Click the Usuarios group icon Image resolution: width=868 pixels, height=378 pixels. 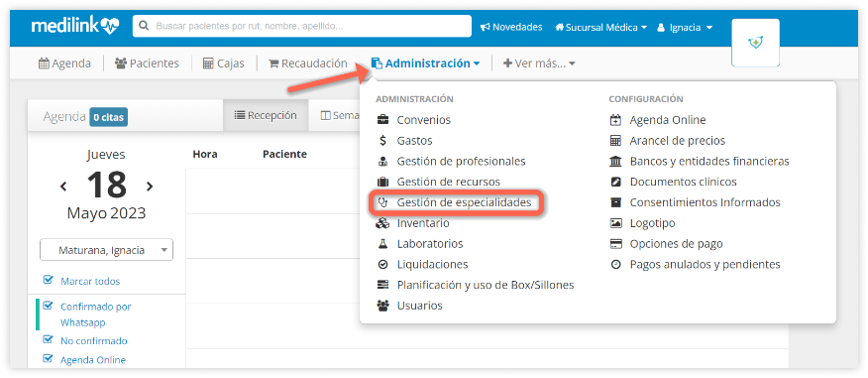tap(382, 306)
